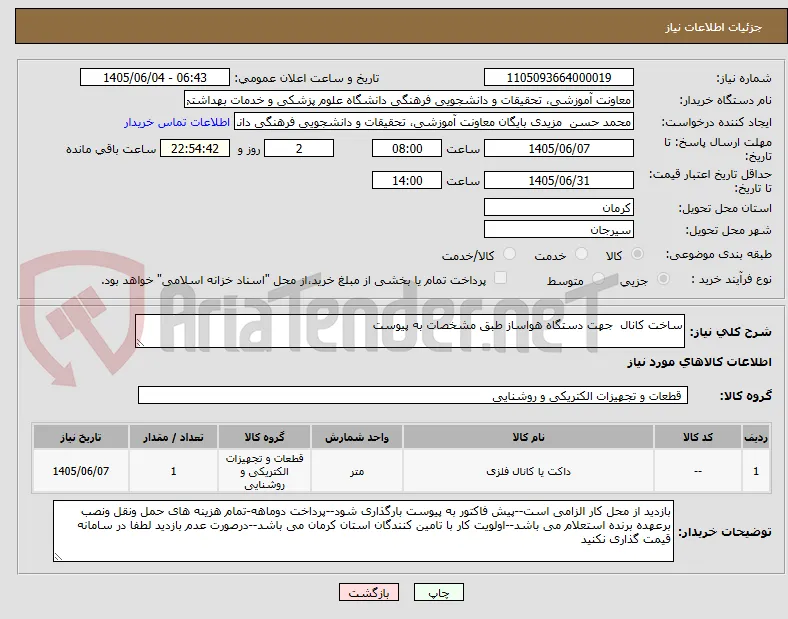The width and height of the screenshot is (788, 619).
Task: Open the اطلاعات تماس خریدار link
Action: point(177,122)
